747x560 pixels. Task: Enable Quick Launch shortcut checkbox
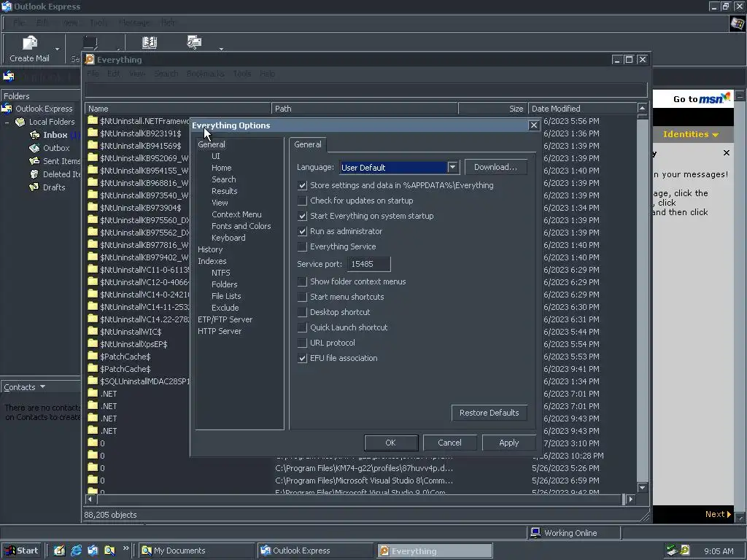click(x=302, y=327)
